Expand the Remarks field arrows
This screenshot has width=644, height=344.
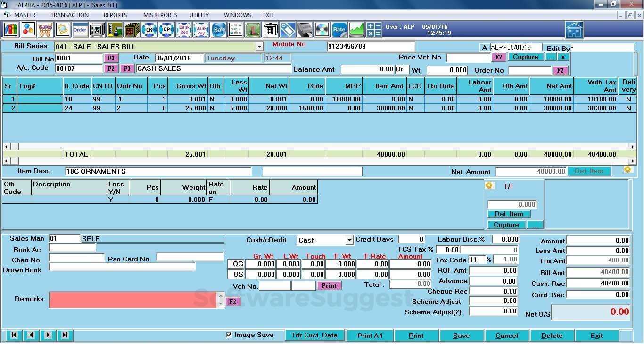221,299
